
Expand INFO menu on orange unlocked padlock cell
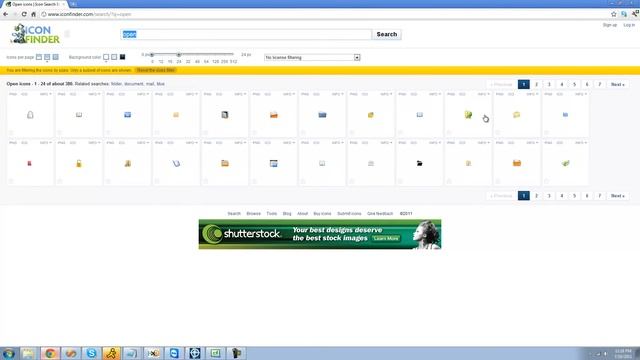click(x=94, y=143)
